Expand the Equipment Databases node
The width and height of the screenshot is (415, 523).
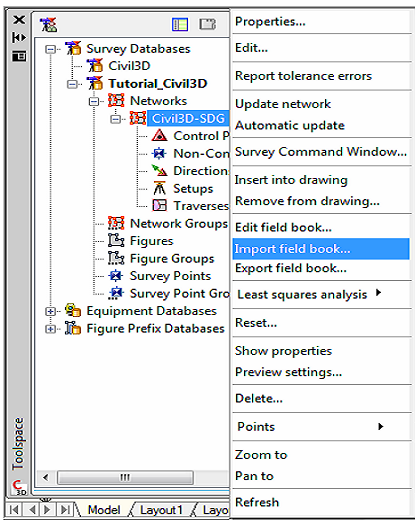coord(50,312)
